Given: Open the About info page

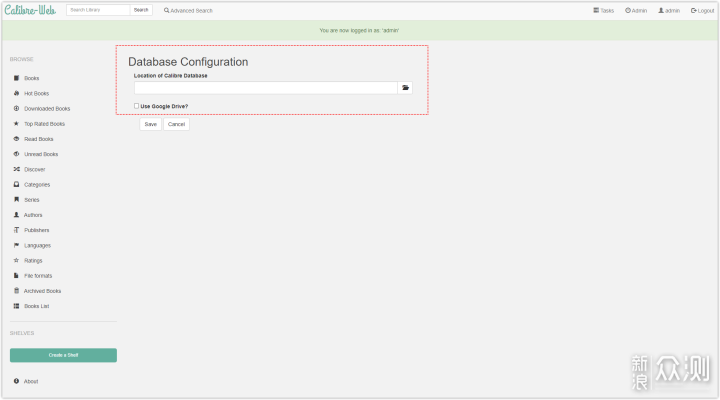Looking at the screenshot, I should 30,381.
